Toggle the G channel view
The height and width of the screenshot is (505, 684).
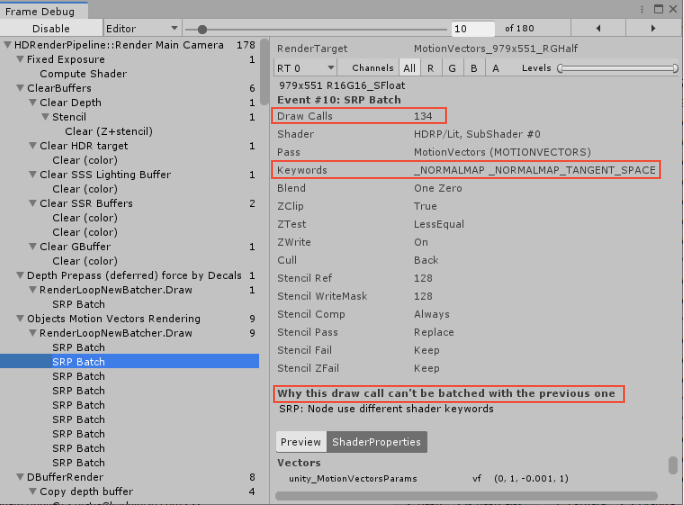point(452,68)
